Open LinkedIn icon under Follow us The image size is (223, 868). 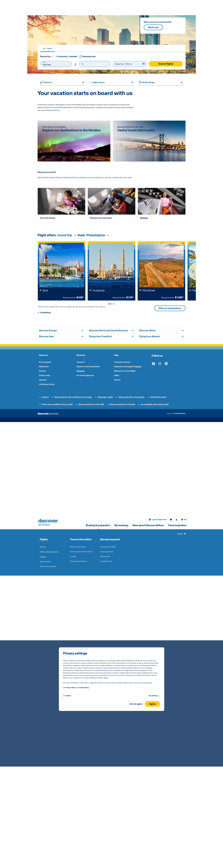pyautogui.click(x=166, y=364)
